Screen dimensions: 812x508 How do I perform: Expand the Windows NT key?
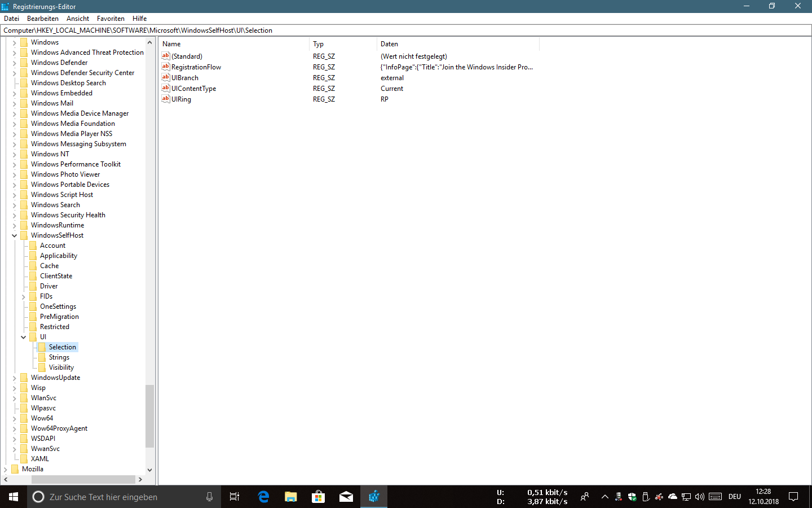point(15,154)
